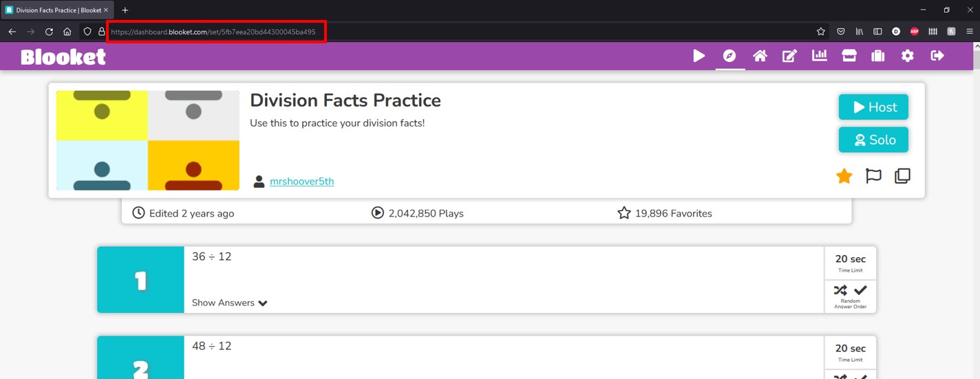The image size is (980, 379).
Task: Open a new browser tab
Action: point(125,10)
